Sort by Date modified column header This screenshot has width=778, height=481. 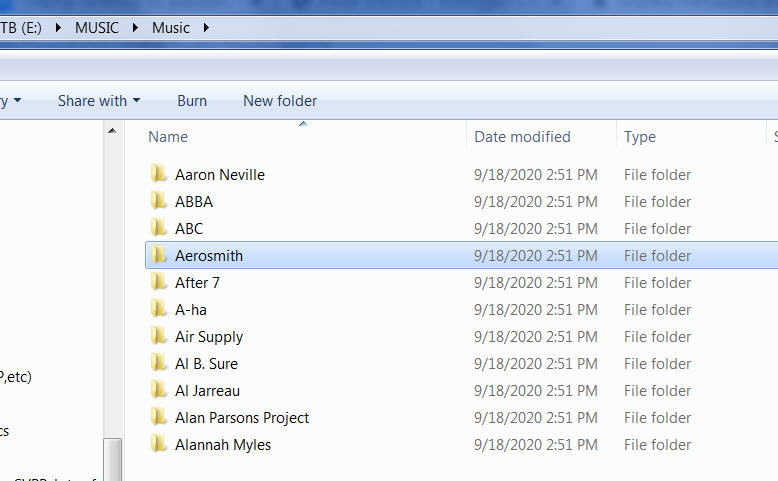coord(522,137)
